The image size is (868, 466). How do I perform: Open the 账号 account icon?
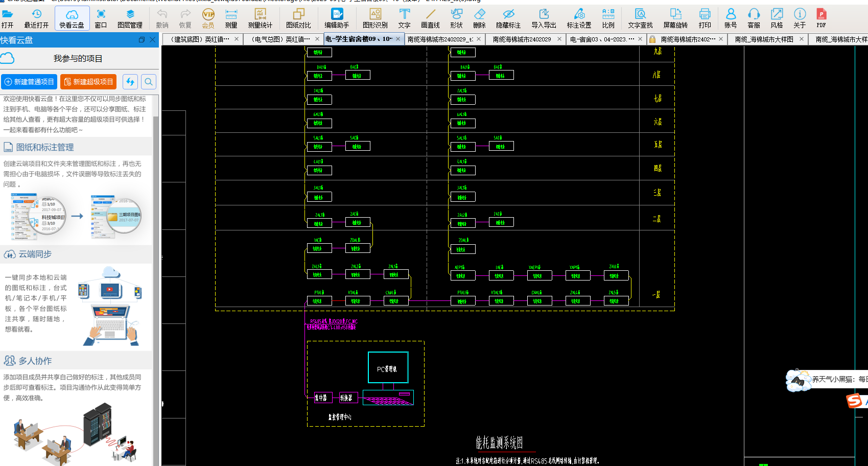click(x=731, y=18)
